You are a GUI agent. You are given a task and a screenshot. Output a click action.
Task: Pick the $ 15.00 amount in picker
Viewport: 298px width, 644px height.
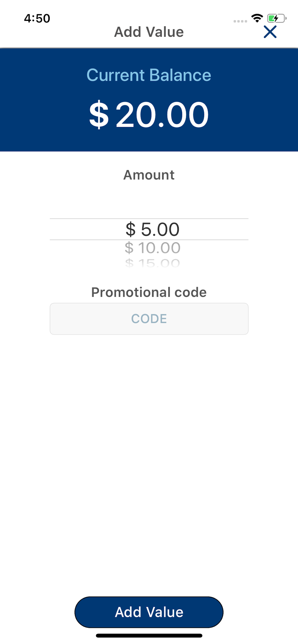click(153, 263)
